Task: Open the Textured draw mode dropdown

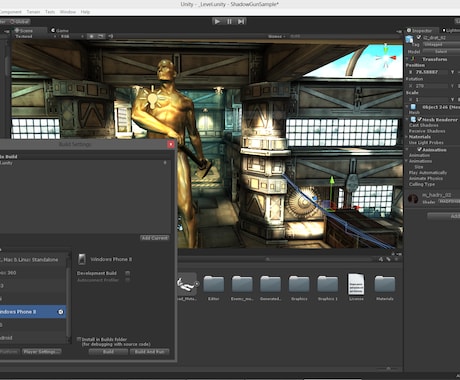Action: pos(35,36)
